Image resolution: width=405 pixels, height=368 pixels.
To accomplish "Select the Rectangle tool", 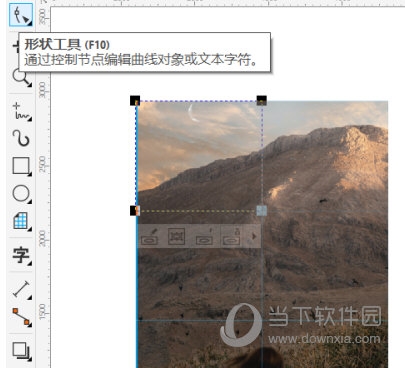I will click(x=22, y=166).
